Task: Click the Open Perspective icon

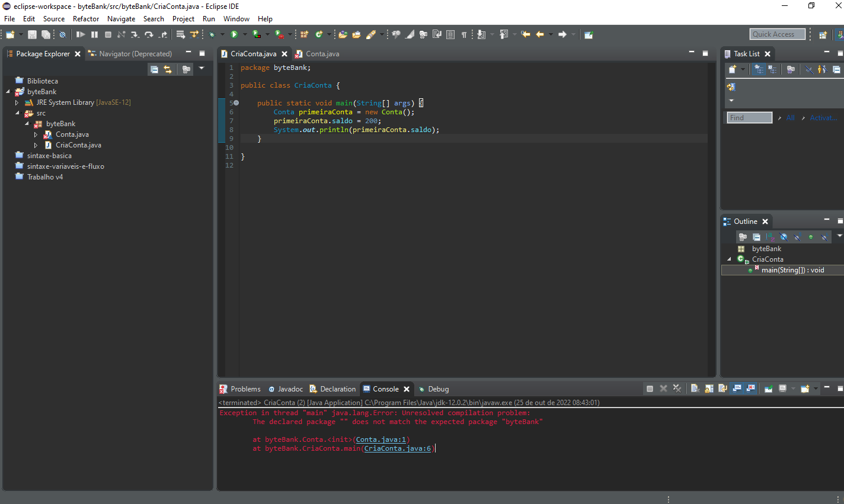Action: click(x=823, y=34)
